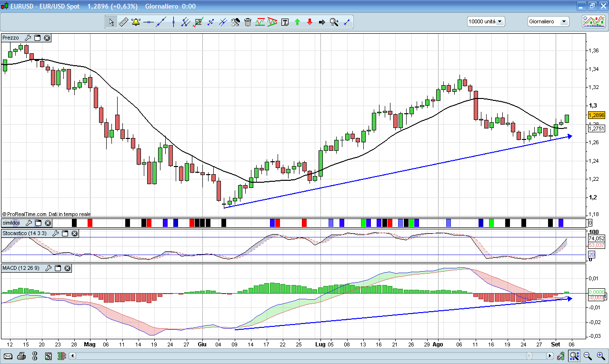
Task: Toggle window mode for MACD panel
Action: point(58,268)
